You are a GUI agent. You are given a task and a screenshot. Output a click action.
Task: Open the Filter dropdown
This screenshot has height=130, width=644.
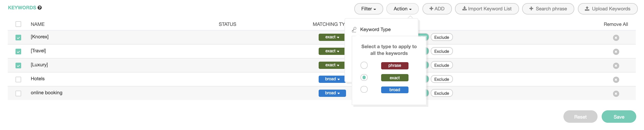[x=368, y=9]
